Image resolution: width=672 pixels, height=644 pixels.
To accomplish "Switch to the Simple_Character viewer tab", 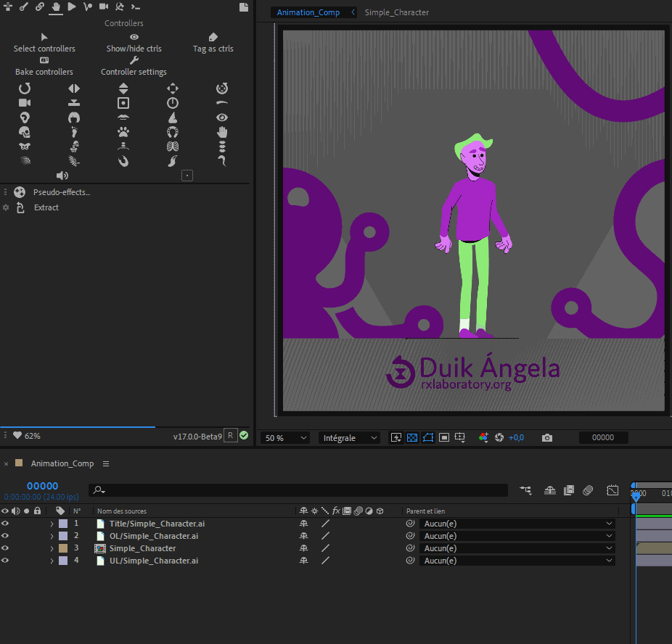I will tap(396, 12).
